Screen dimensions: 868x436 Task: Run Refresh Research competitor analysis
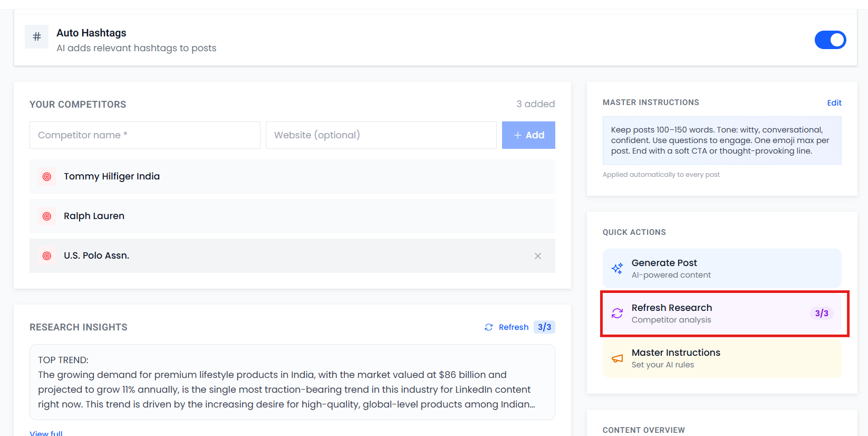(x=722, y=313)
